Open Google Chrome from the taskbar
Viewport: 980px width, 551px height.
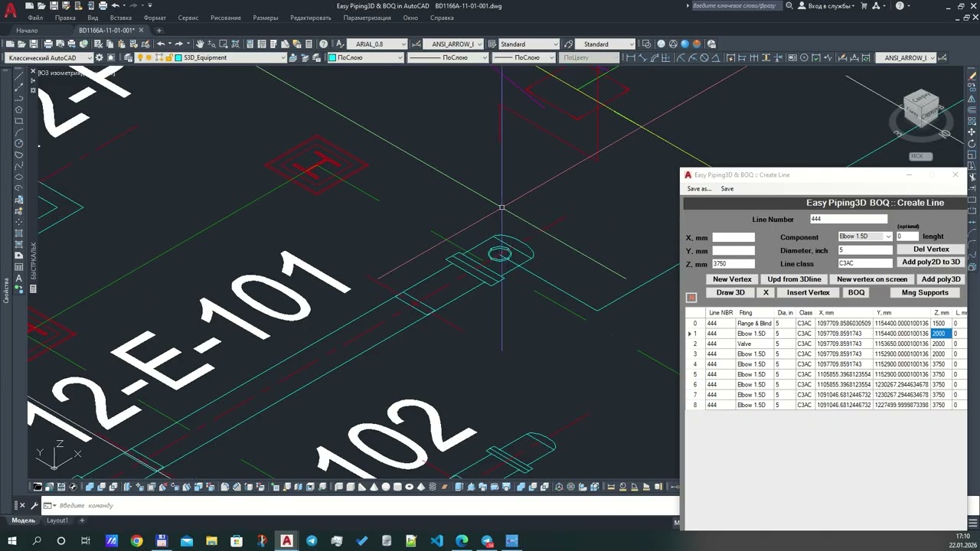[136, 541]
